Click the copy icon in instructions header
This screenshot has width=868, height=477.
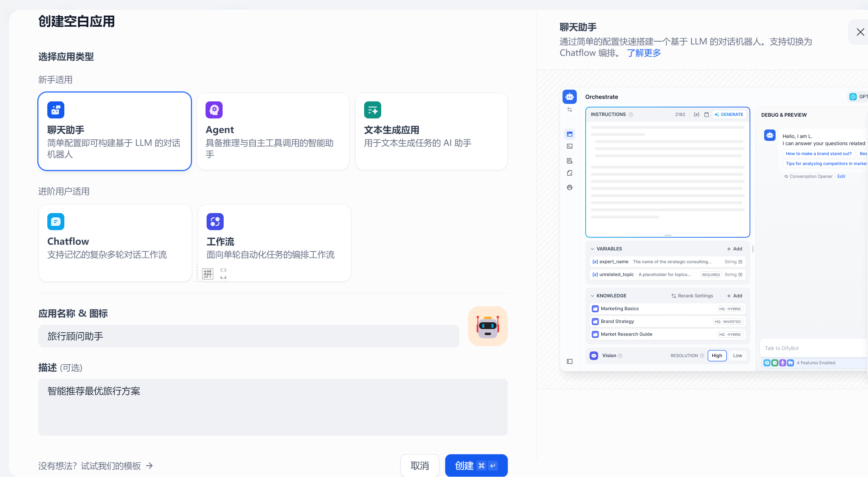click(707, 115)
